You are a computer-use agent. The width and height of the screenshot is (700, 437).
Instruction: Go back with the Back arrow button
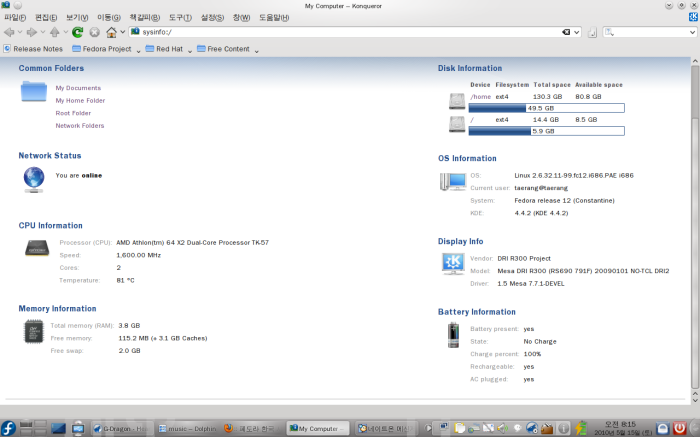[9, 32]
